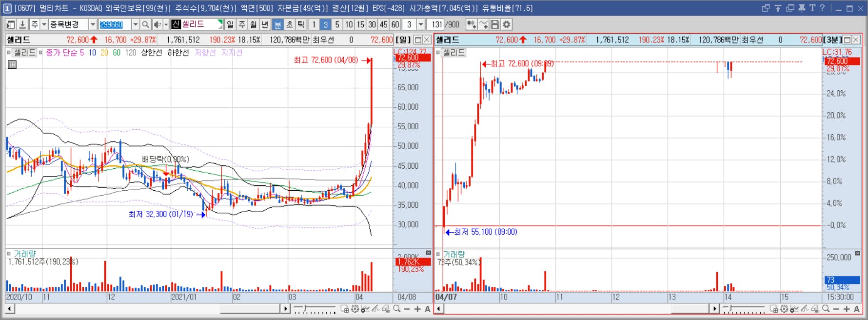This screenshot has height=320, width=868.
Task: Open the help question mark in title bar
Action: tap(822, 8)
